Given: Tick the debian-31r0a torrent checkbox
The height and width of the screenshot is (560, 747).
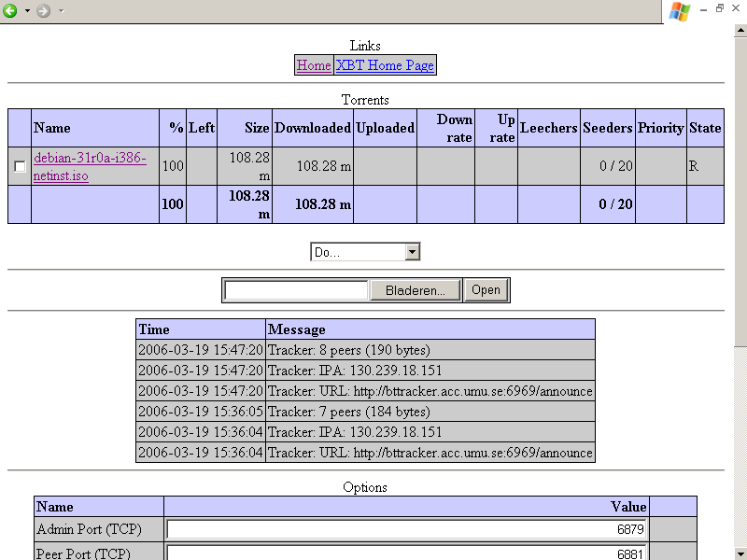Looking at the screenshot, I should [x=20, y=166].
